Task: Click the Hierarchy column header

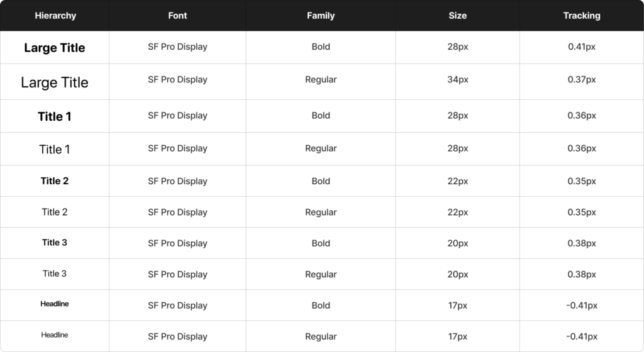Action: coord(55,16)
